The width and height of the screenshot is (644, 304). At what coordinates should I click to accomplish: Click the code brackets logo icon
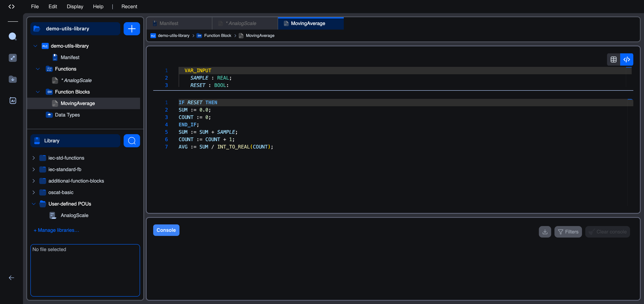(x=11, y=7)
